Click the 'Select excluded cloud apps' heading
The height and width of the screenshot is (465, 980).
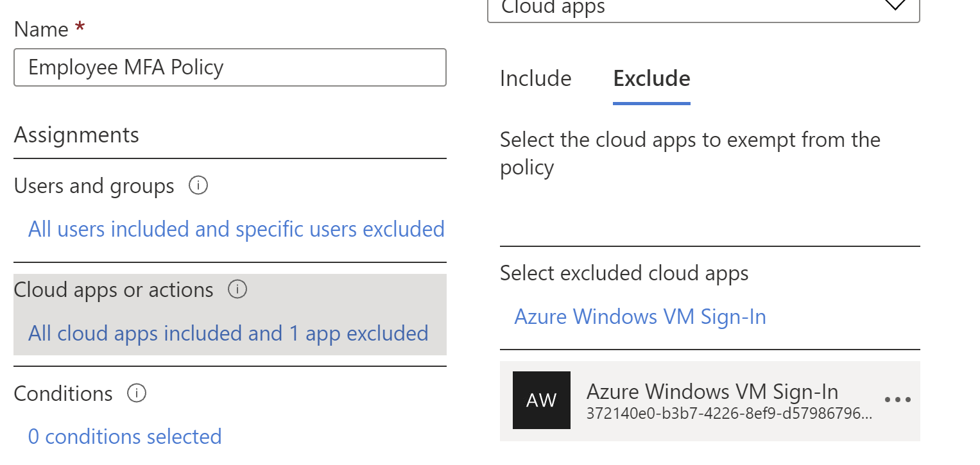(624, 273)
